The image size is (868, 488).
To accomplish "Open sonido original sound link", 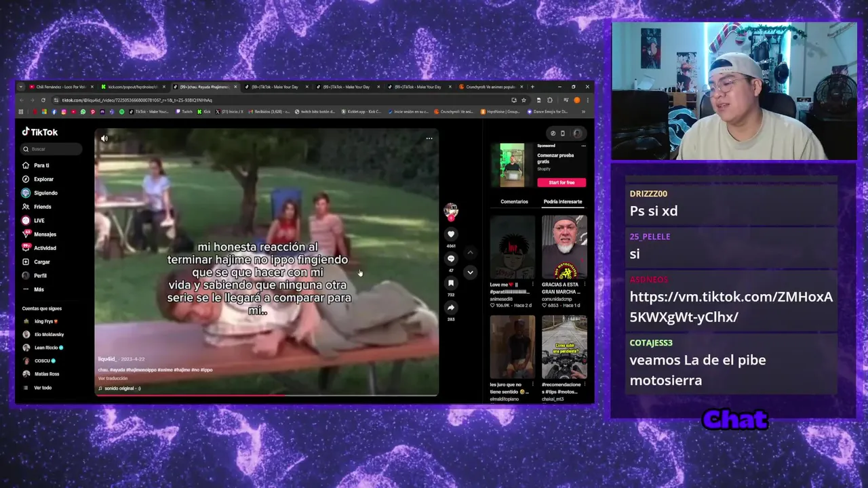I will tap(120, 388).
